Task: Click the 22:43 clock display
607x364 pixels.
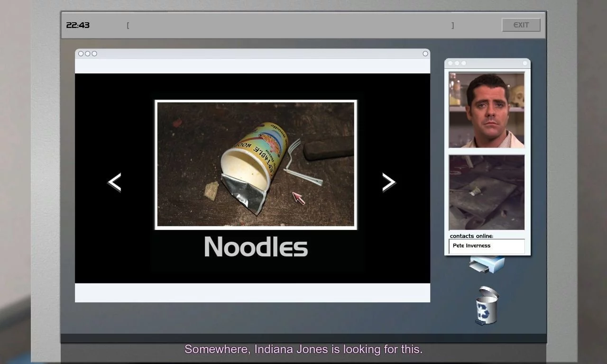Action: [x=78, y=25]
